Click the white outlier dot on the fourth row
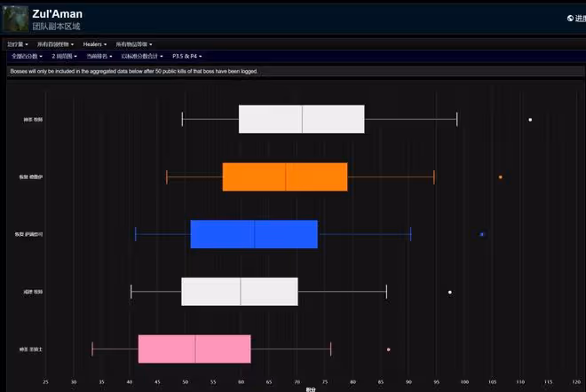 tap(450, 293)
